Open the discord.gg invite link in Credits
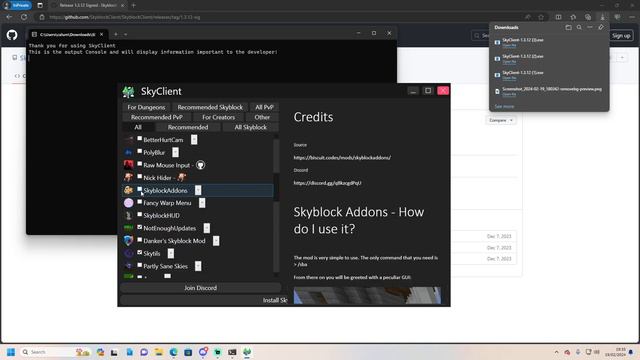 click(x=327, y=183)
